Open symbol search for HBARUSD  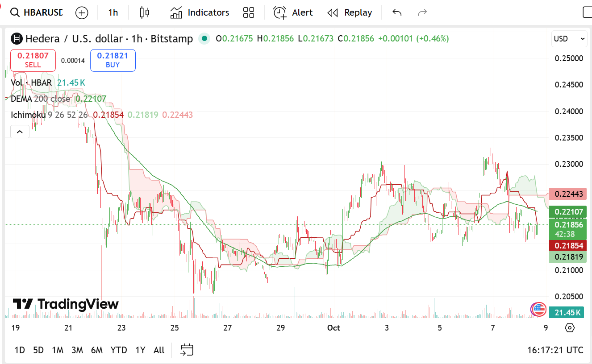coord(37,12)
